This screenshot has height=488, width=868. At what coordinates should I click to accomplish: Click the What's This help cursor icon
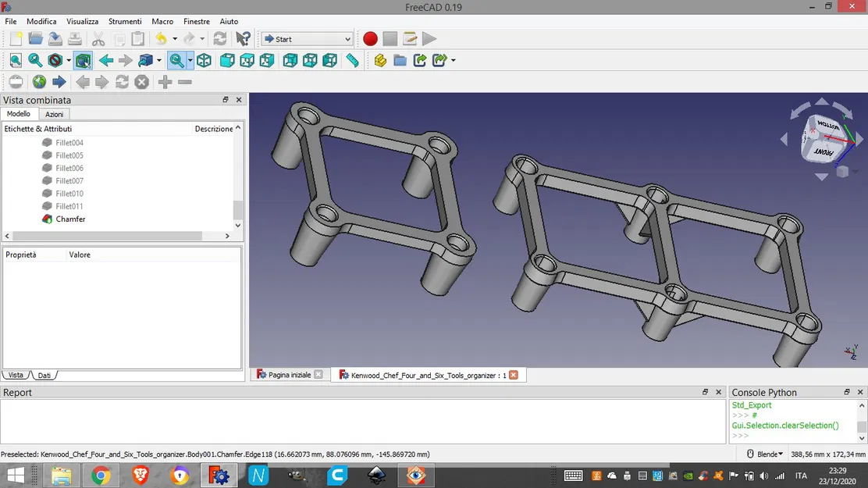point(243,39)
